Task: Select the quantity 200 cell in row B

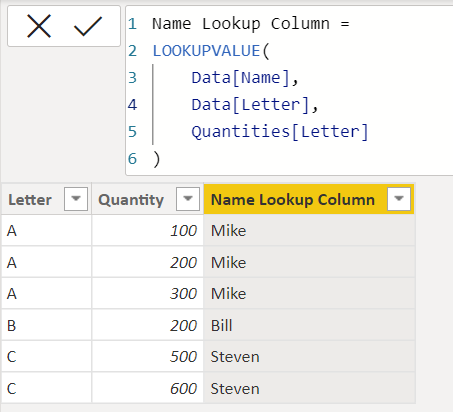Action: tap(148, 325)
